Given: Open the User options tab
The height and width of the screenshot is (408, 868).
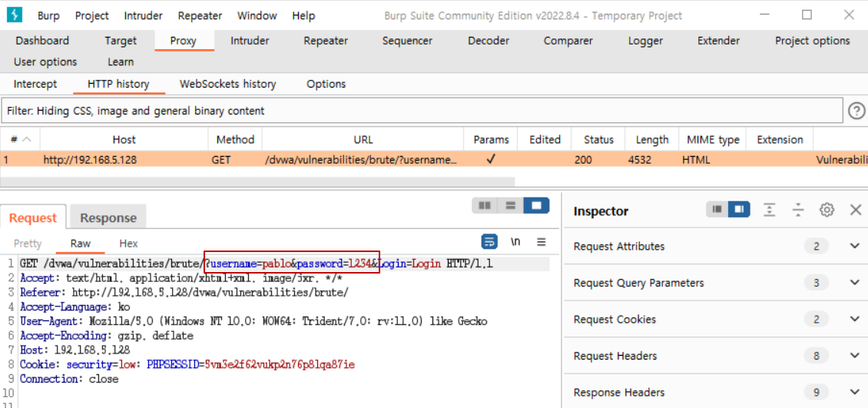Looking at the screenshot, I should pos(45,61).
